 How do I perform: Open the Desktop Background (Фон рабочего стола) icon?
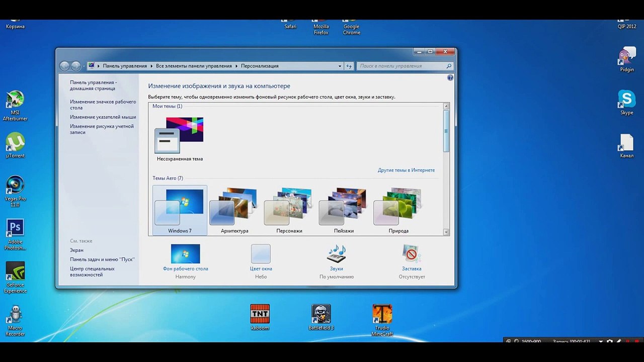tap(185, 254)
